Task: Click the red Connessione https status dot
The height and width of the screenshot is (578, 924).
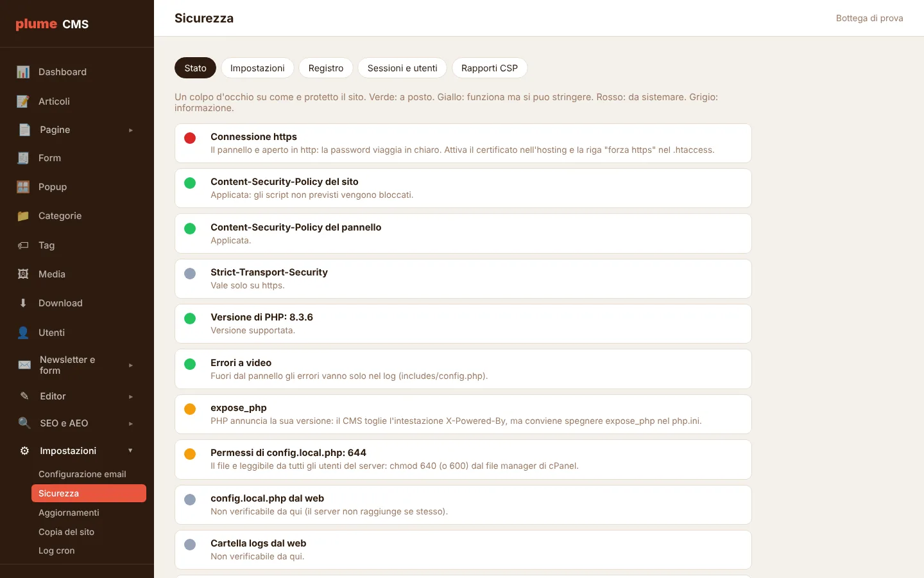Action: coord(190,138)
